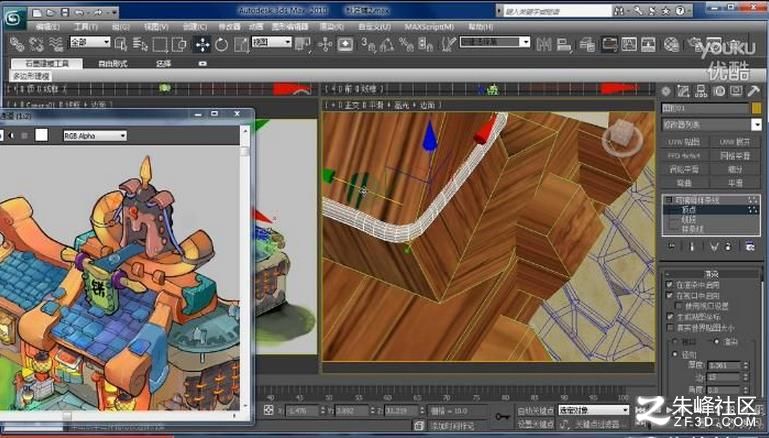
Task: Click the Mirror tool icon
Action: (x=543, y=44)
